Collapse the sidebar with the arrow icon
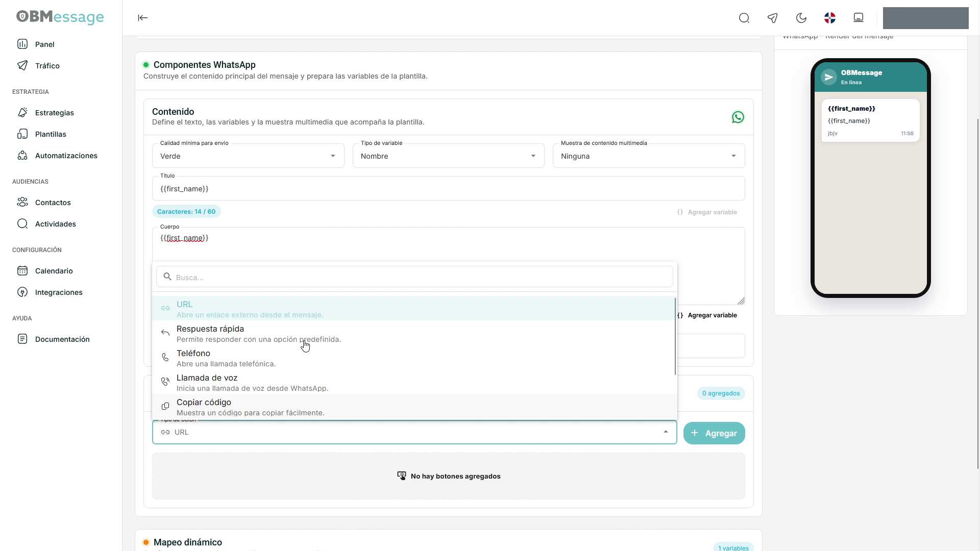 click(143, 18)
